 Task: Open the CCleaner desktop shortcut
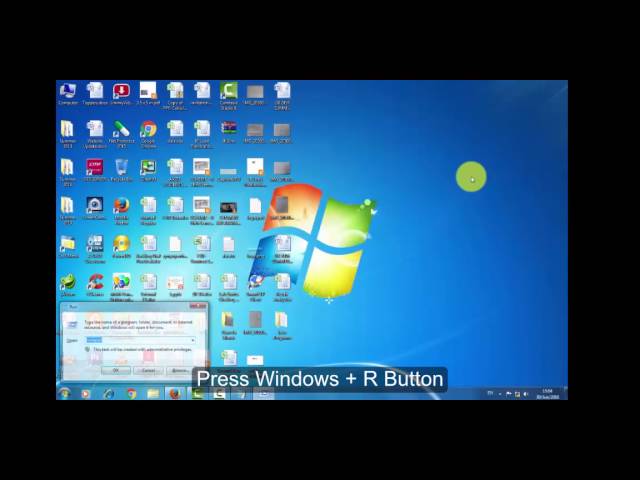pyautogui.click(x=95, y=285)
